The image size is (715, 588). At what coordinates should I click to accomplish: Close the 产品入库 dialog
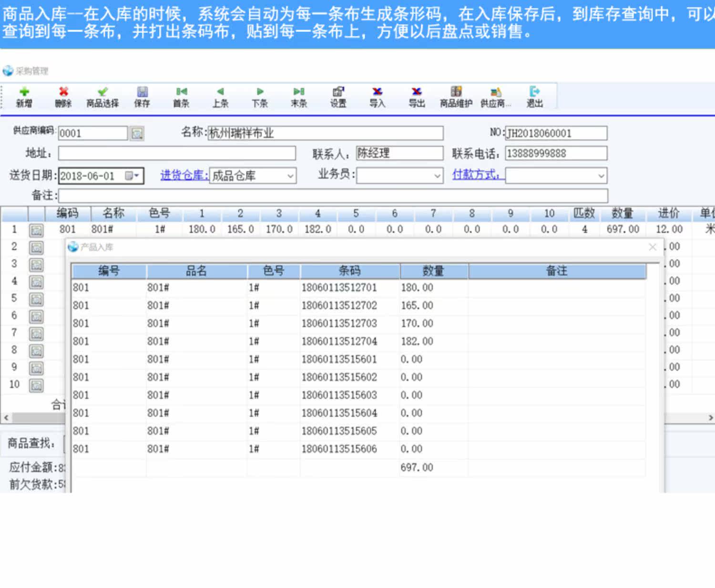(x=653, y=247)
